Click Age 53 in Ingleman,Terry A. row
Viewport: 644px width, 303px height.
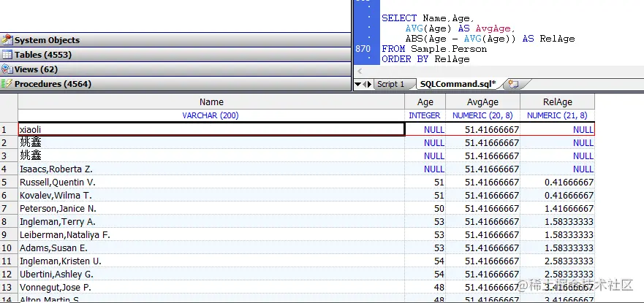click(x=425, y=221)
